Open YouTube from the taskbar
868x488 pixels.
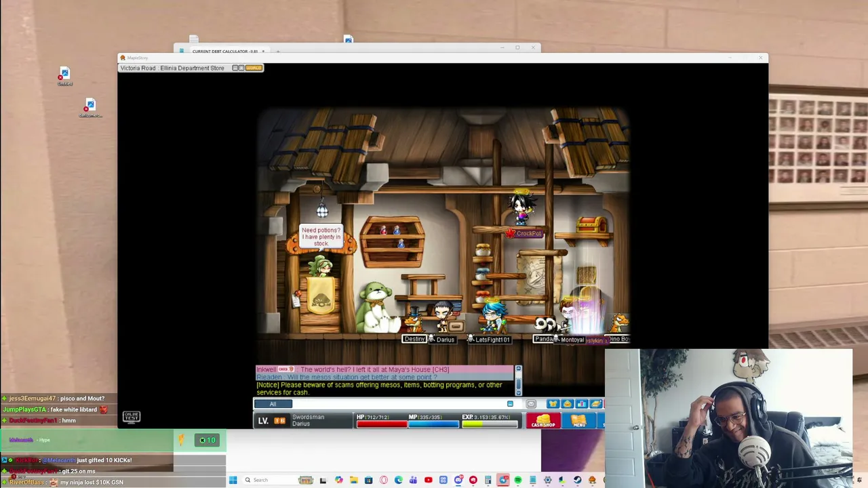(428, 481)
